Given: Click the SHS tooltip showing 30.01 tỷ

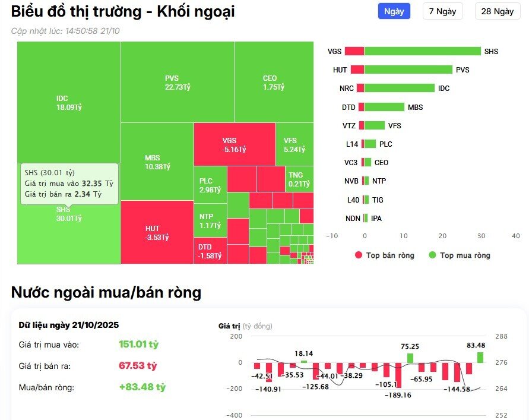Looking at the screenshot, I should (70, 184).
